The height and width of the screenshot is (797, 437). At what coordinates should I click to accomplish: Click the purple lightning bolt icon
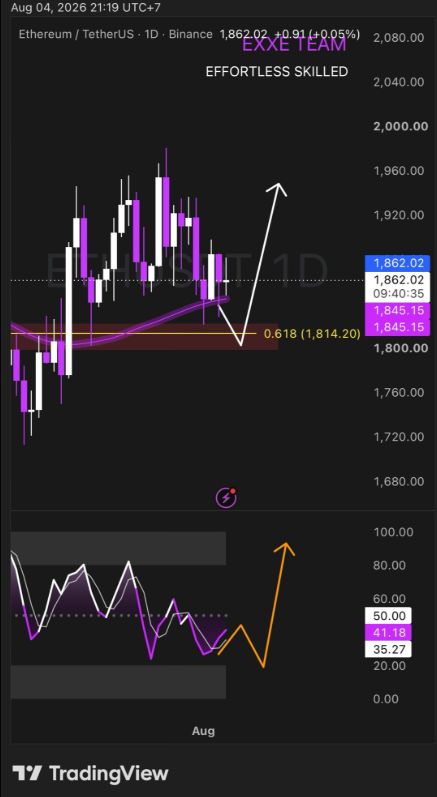(x=226, y=498)
